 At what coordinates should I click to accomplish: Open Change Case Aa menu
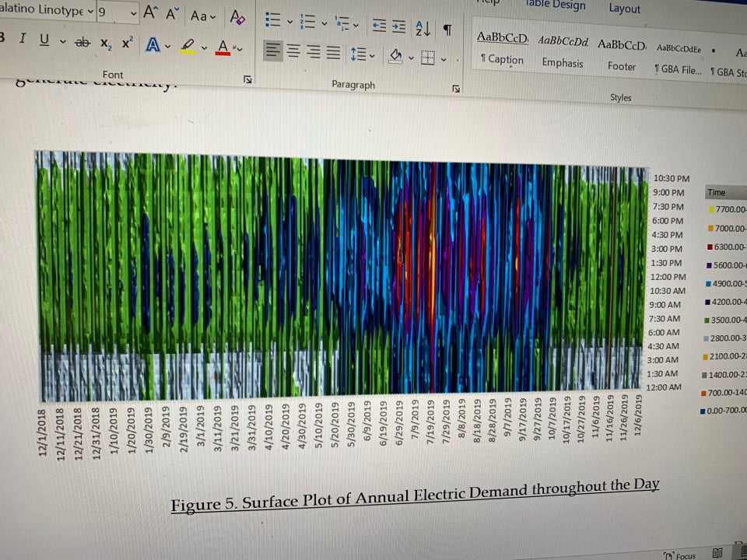click(203, 16)
